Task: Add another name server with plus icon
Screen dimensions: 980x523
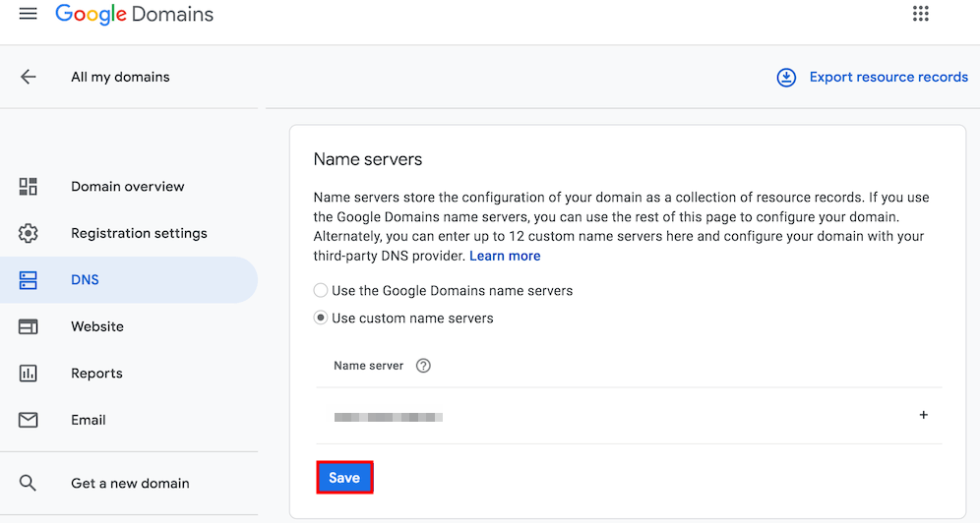Action: (x=923, y=415)
